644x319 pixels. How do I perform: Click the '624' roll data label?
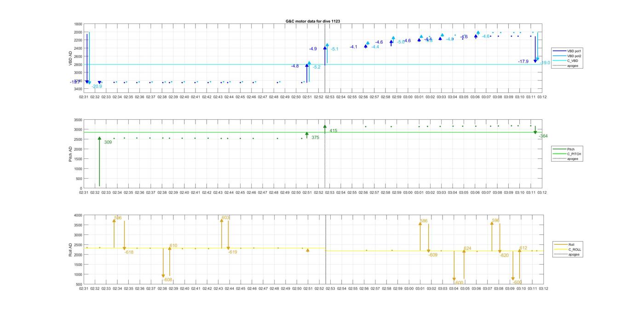pyautogui.click(x=467, y=249)
